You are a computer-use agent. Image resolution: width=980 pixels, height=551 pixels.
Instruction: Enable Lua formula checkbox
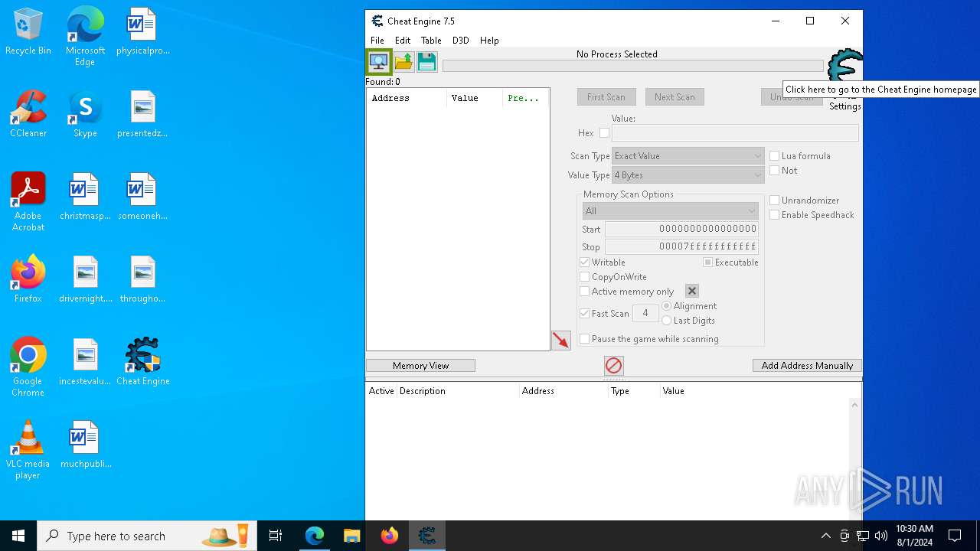pyautogui.click(x=775, y=156)
